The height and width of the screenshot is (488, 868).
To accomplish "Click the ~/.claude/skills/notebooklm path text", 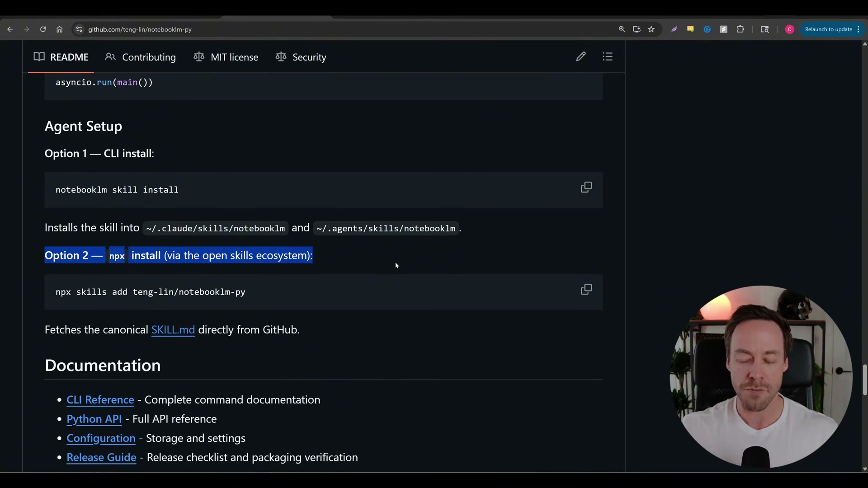I will (x=215, y=228).
